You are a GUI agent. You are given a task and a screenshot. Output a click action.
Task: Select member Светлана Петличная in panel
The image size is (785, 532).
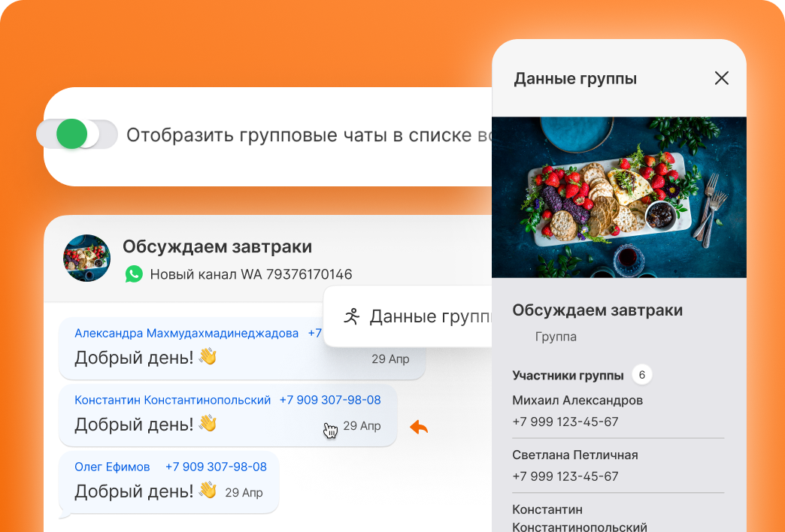point(574,455)
